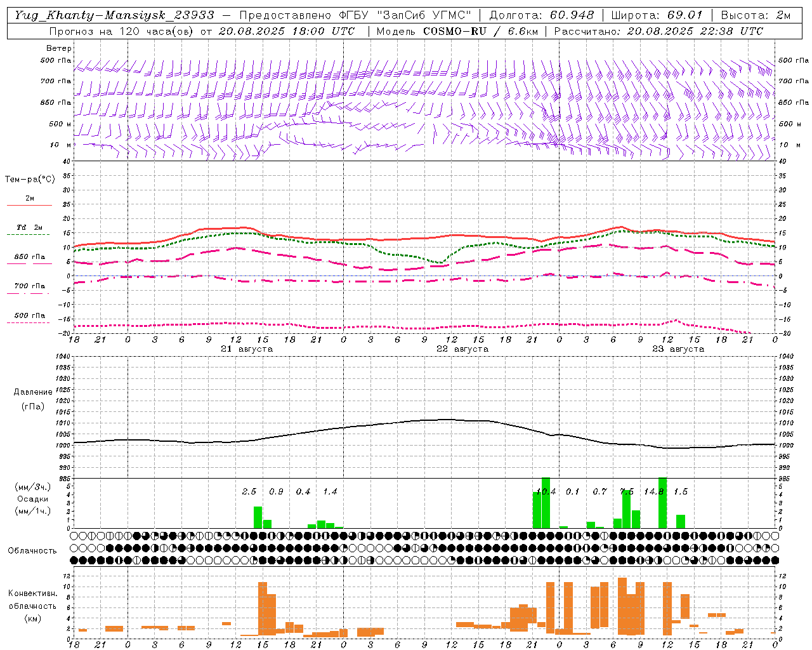Click the Тем-ра(°C) panel label
This screenshot has height=650, width=812.
[x=30, y=179]
